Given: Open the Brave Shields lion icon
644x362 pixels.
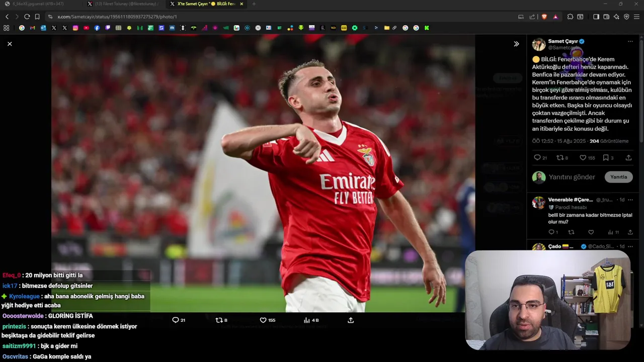Looking at the screenshot, I should (x=544, y=17).
